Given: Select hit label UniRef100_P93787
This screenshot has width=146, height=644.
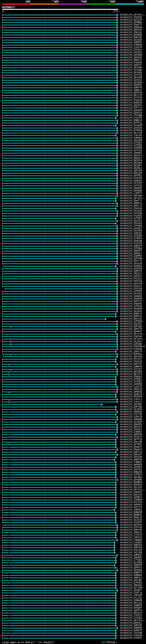Looking at the screenshot, I should click(131, 359).
